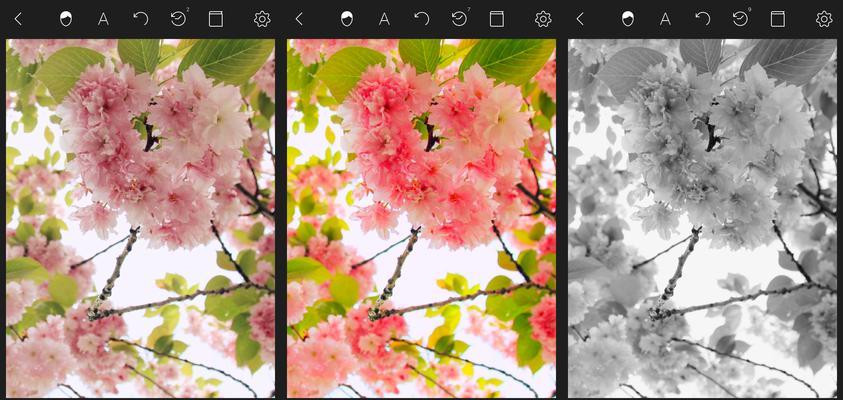This screenshot has width=843, height=400.
Task: Undo the last edit on the original pink photo
Action: (x=141, y=19)
